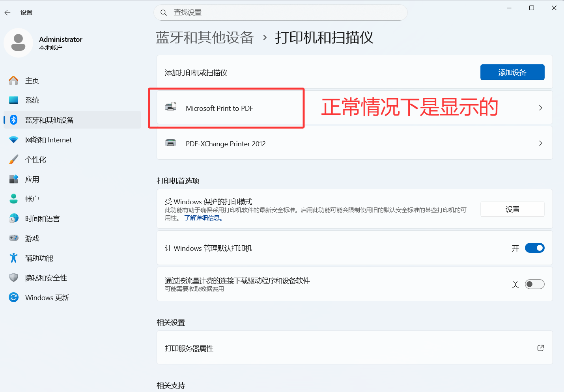Screen dimensions: 564x392
Task: Open 主页 in the sidebar
Action: point(72,80)
